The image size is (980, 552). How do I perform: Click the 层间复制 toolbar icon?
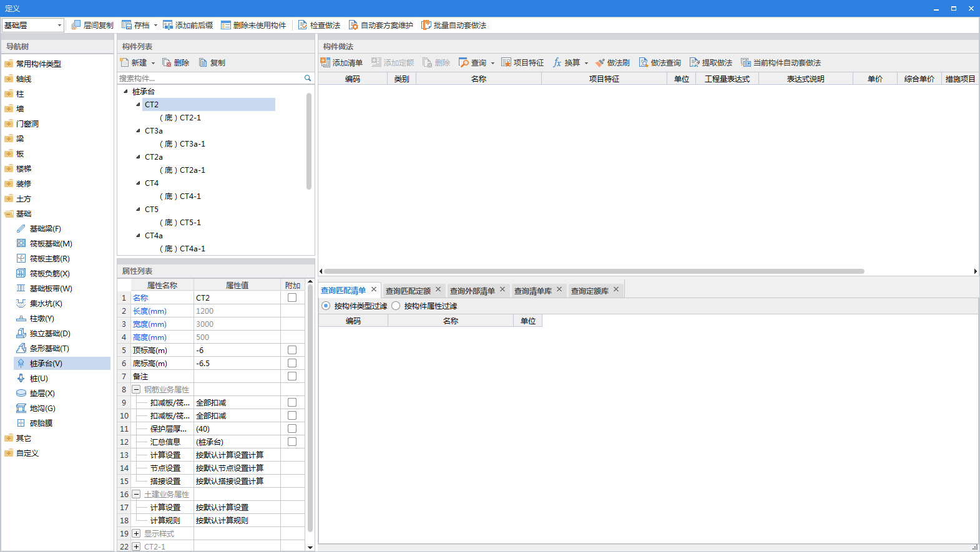[76, 25]
